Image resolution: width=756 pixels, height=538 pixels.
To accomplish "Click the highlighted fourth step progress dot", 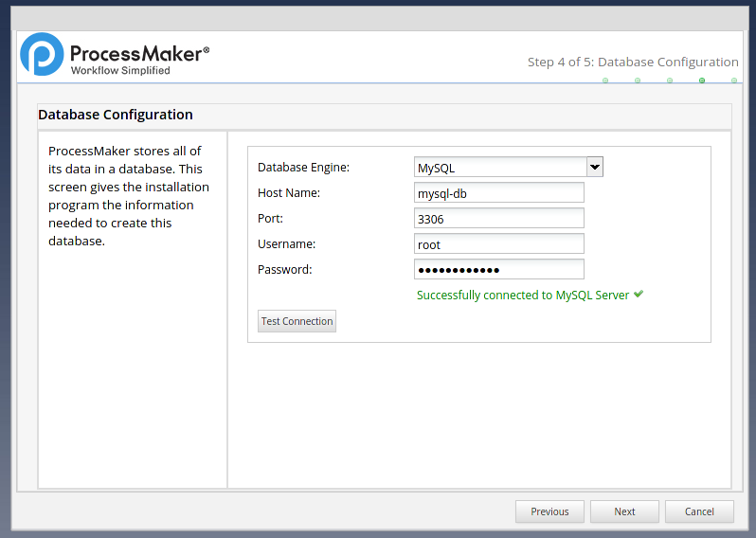I will (702, 81).
